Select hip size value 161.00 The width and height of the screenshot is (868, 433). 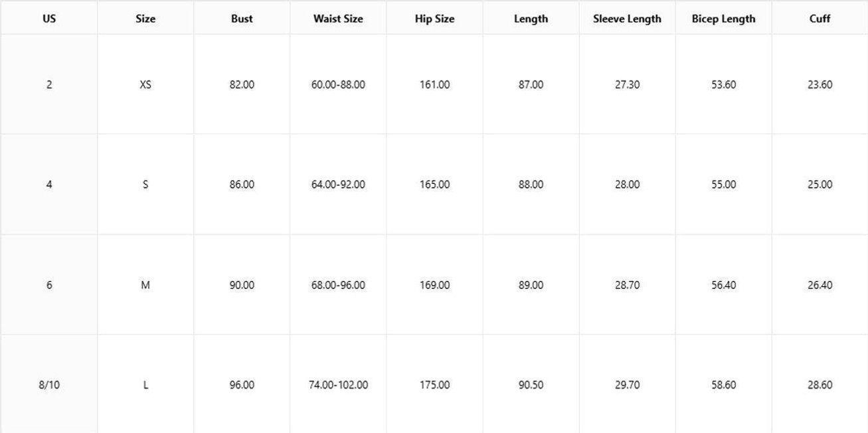pyautogui.click(x=434, y=85)
